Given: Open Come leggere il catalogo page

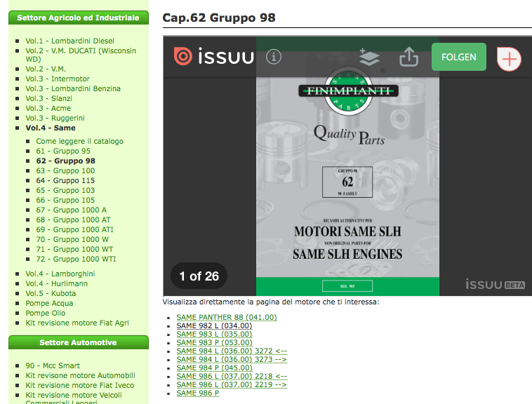Looking at the screenshot, I should pyautogui.click(x=79, y=141).
